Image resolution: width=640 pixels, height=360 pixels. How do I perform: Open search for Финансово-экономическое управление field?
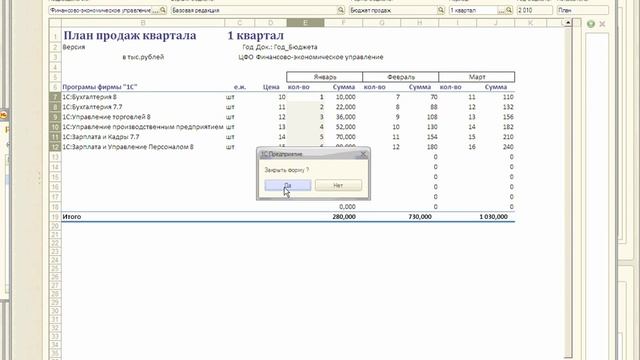[163, 10]
